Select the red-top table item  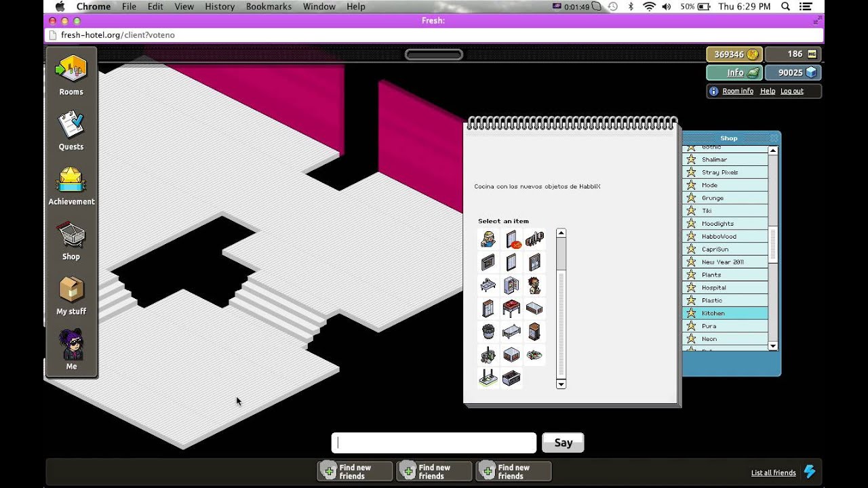(511, 308)
